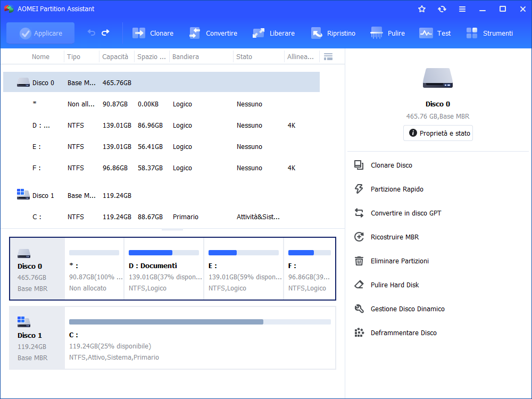Select the F: partition row
Image resolution: width=532 pixels, height=399 pixels.
click(x=162, y=168)
